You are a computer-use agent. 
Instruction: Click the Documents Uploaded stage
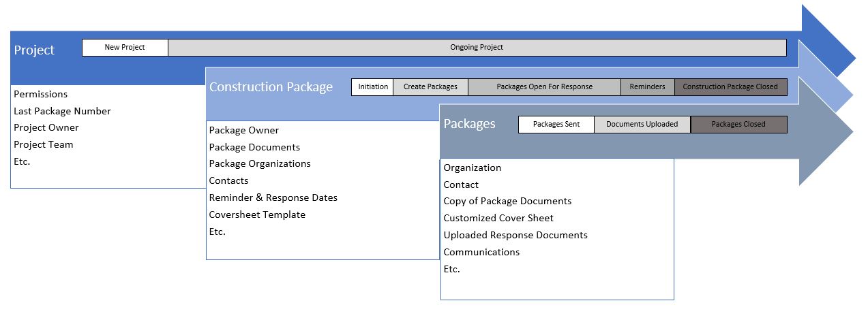point(642,125)
